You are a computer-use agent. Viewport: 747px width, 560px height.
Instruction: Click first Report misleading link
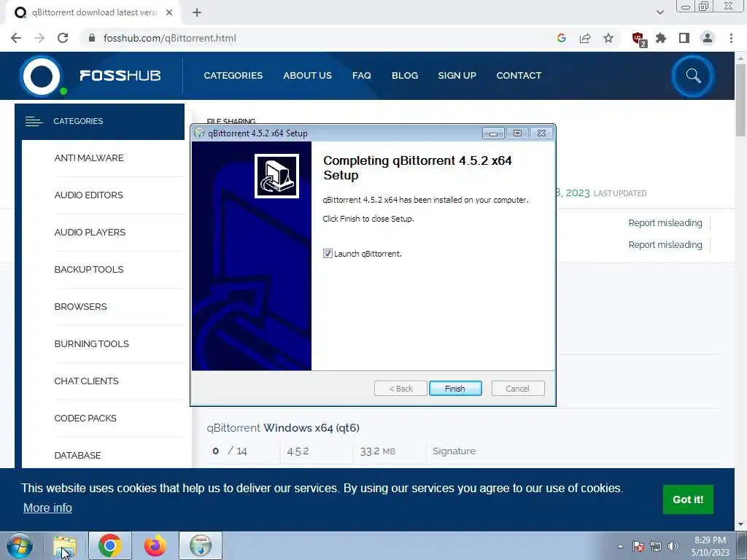pyautogui.click(x=665, y=223)
